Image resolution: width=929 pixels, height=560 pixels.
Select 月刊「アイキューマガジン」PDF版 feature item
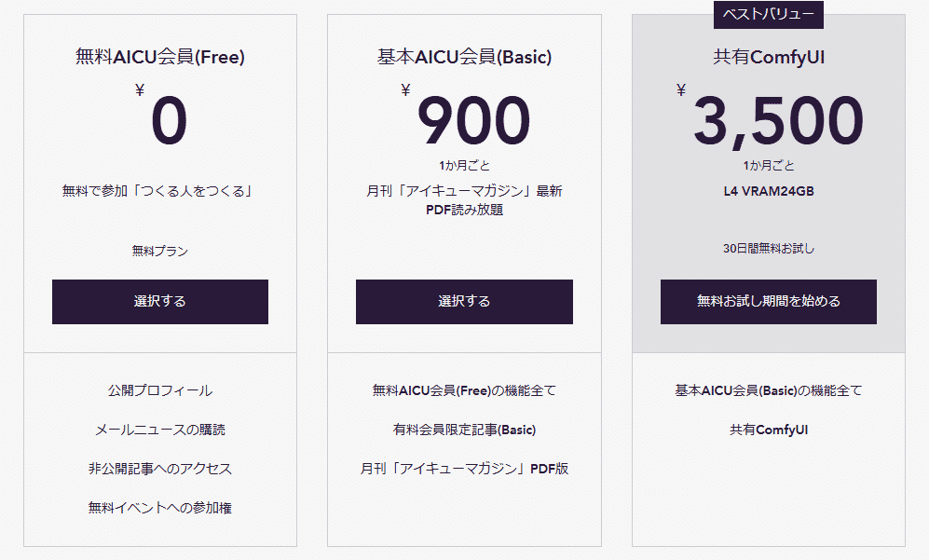click(463, 469)
